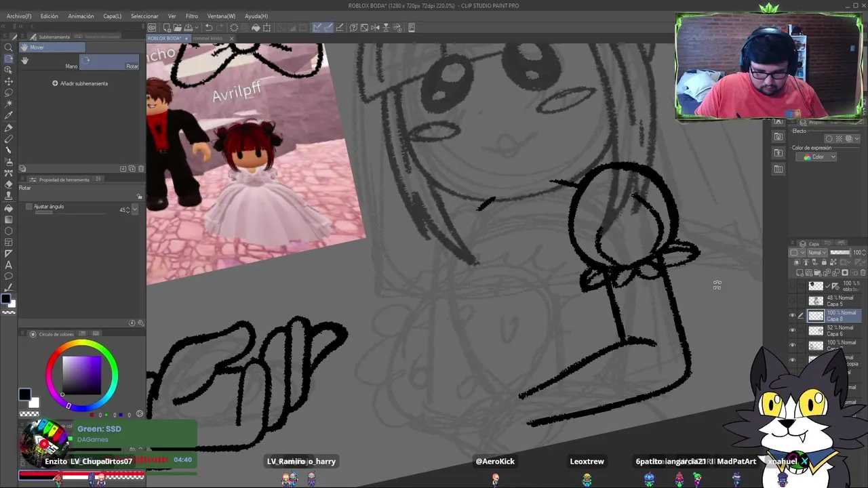
Task: Open the Archivo menu
Action: [19, 16]
